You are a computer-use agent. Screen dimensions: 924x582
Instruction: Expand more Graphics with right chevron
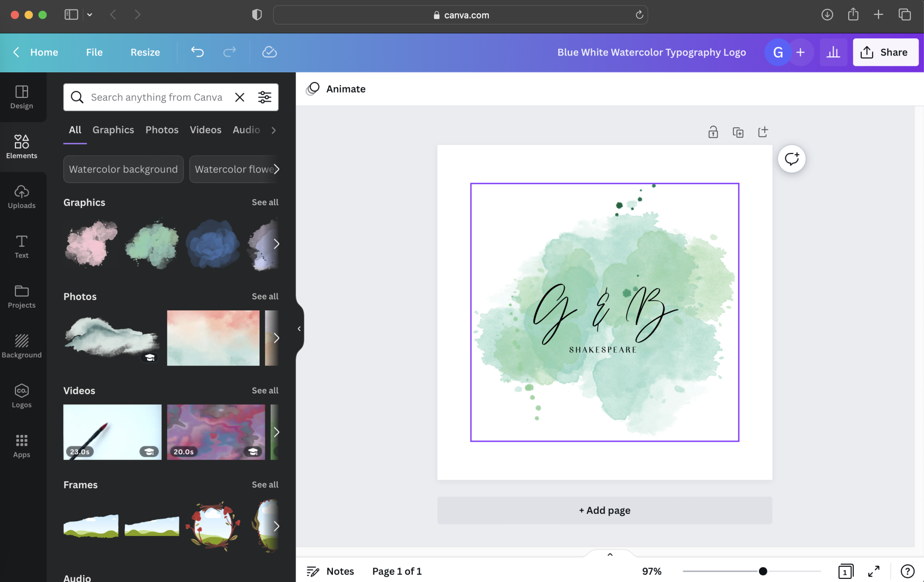click(x=276, y=244)
